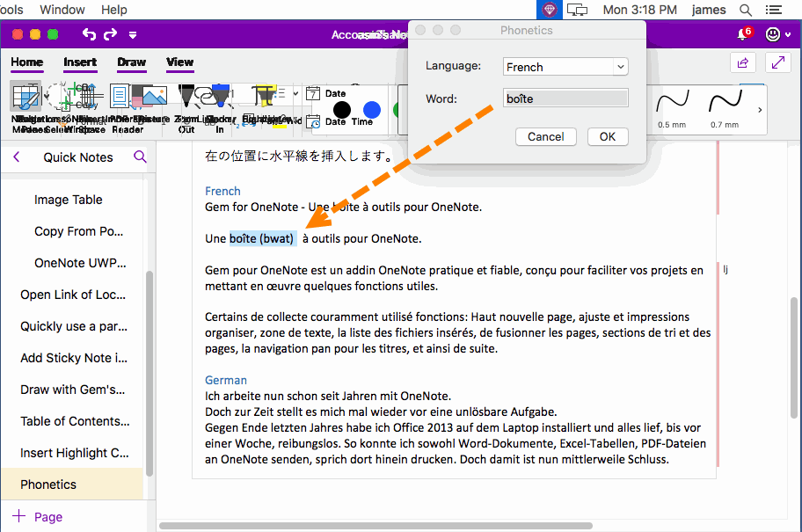Open the Table of Contents... page
This screenshot has height=532, width=802.
click(x=75, y=421)
